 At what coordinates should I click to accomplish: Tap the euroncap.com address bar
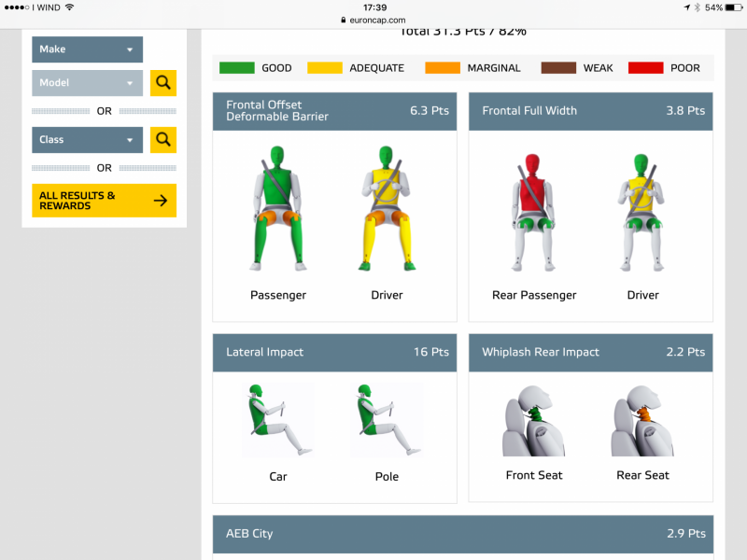(x=373, y=20)
